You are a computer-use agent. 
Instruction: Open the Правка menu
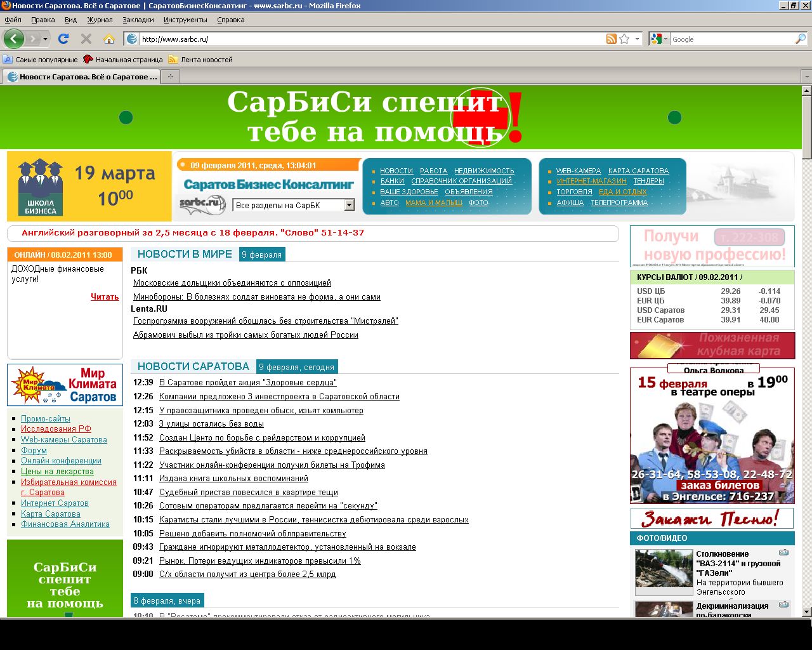coord(43,20)
